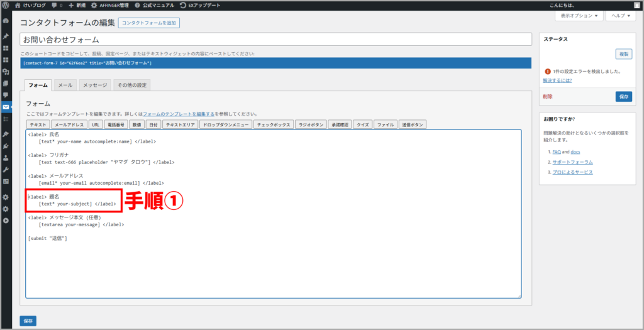Switch to the その他の設定 tab
Image resolution: width=644 pixels, height=330 pixels.
point(131,85)
